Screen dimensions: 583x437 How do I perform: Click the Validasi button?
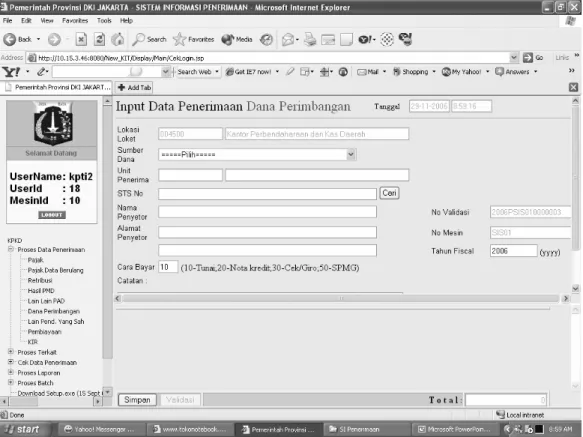(180, 400)
